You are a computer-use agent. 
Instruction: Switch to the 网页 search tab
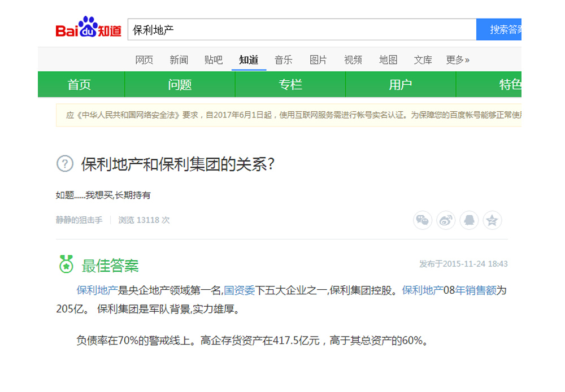[x=144, y=60]
